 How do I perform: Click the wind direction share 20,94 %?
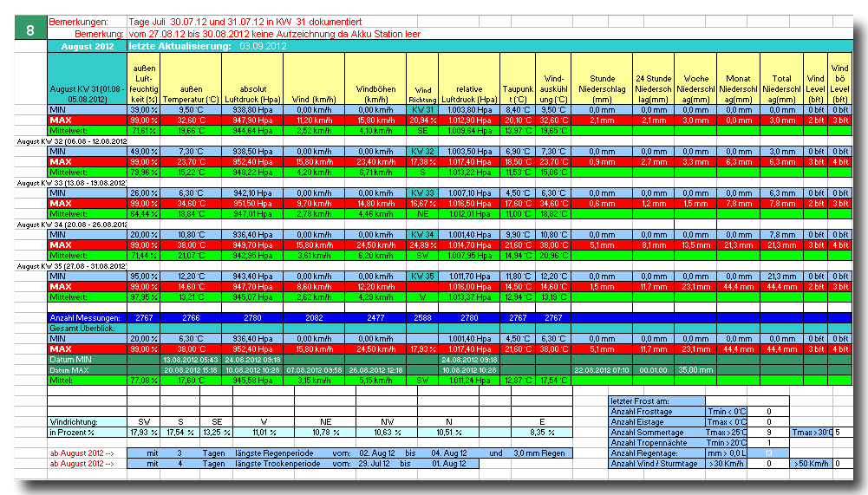click(422, 120)
